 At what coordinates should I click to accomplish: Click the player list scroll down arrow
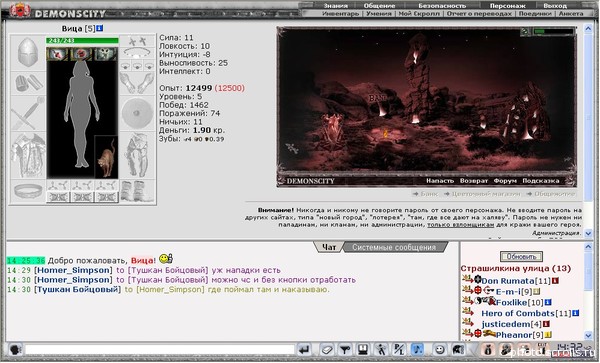coord(589,335)
